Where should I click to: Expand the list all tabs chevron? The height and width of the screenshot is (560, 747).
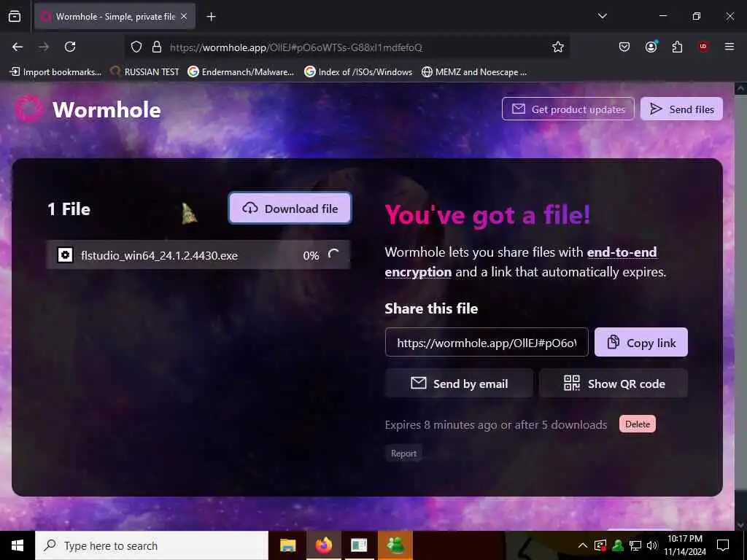[x=602, y=16]
